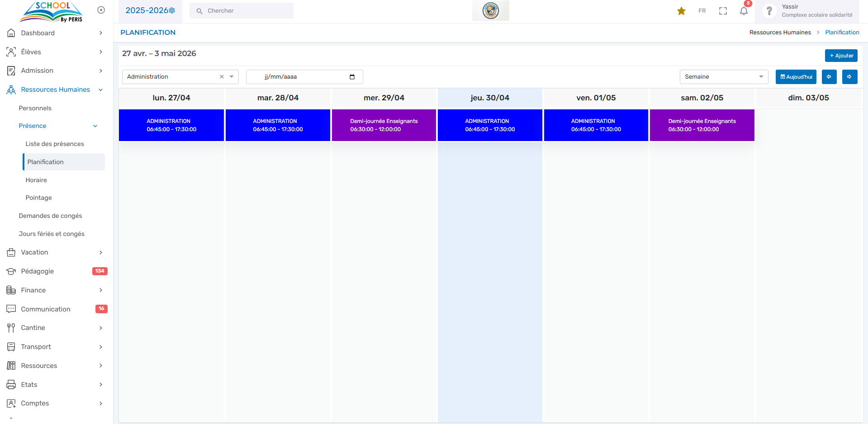Open the date picker calendar control
Screen dimensions: 868x424
tap(352, 77)
